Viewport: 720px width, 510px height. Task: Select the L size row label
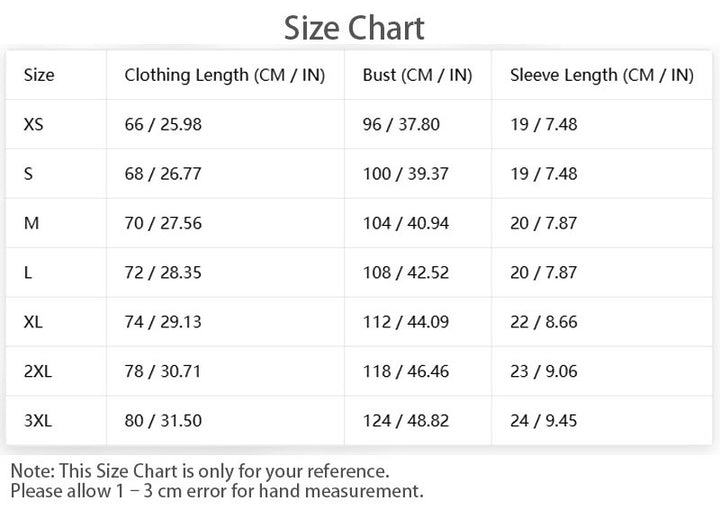click(28, 273)
